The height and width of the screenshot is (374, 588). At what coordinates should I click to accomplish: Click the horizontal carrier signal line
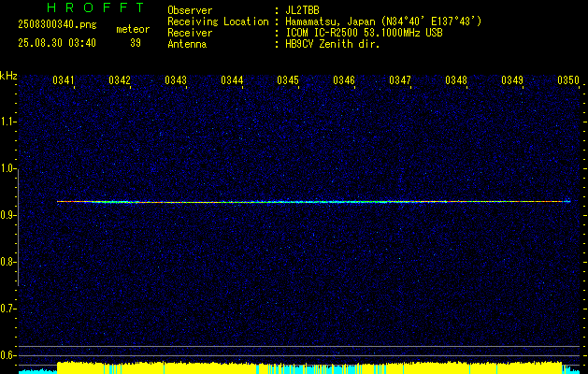[313, 202]
